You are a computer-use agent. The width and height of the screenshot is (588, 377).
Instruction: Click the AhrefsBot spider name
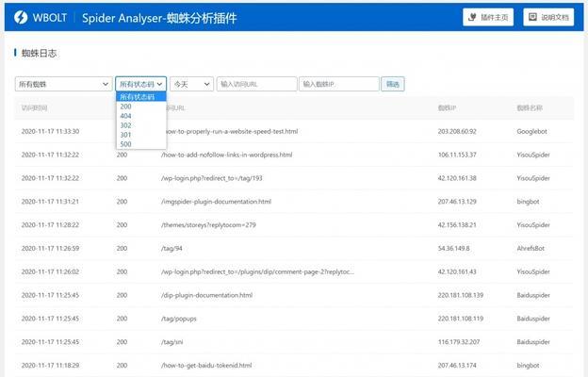[x=531, y=248]
